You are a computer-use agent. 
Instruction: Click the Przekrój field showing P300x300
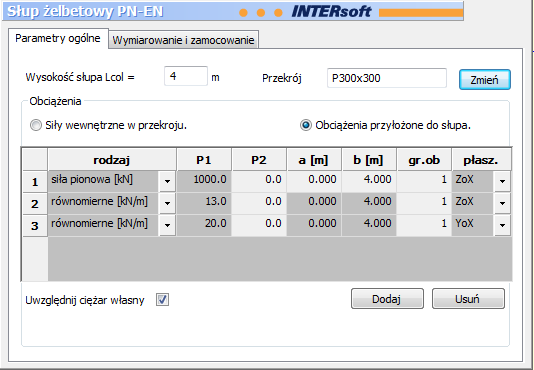[387, 78]
